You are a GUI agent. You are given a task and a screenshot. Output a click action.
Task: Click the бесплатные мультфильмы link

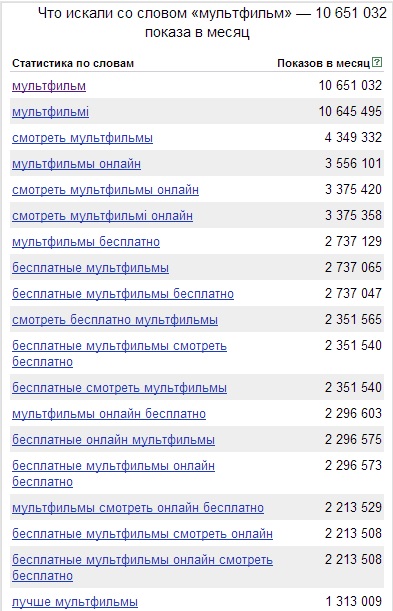pyautogui.click(x=90, y=268)
